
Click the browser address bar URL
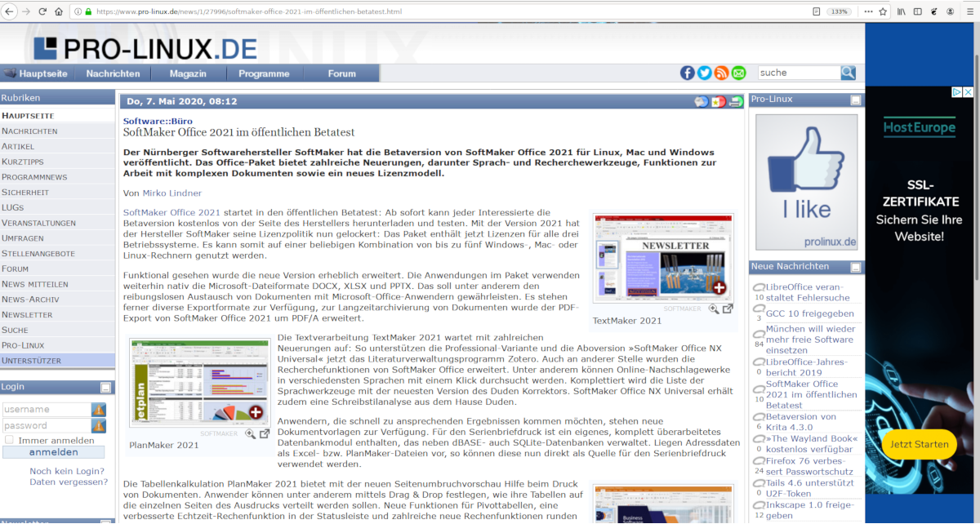(x=249, y=11)
